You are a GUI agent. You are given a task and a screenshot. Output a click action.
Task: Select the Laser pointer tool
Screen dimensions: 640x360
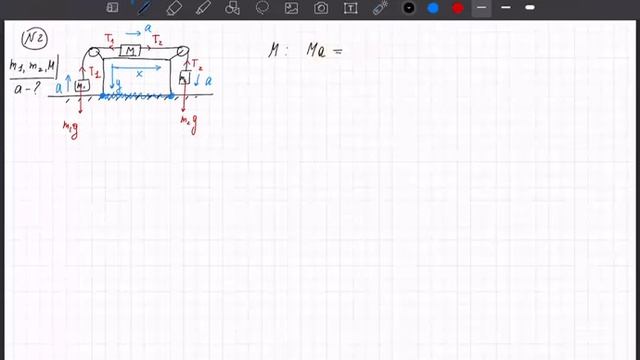click(380, 8)
